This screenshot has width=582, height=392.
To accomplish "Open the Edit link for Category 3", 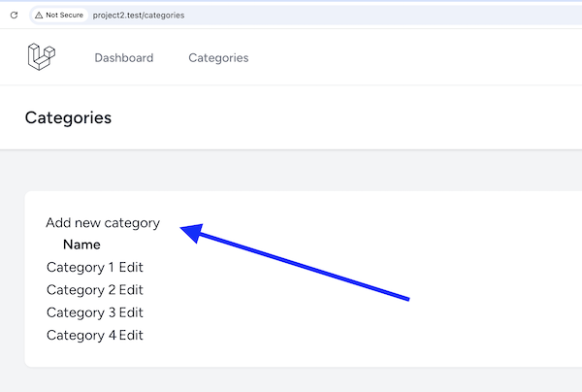I will coord(131,312).
